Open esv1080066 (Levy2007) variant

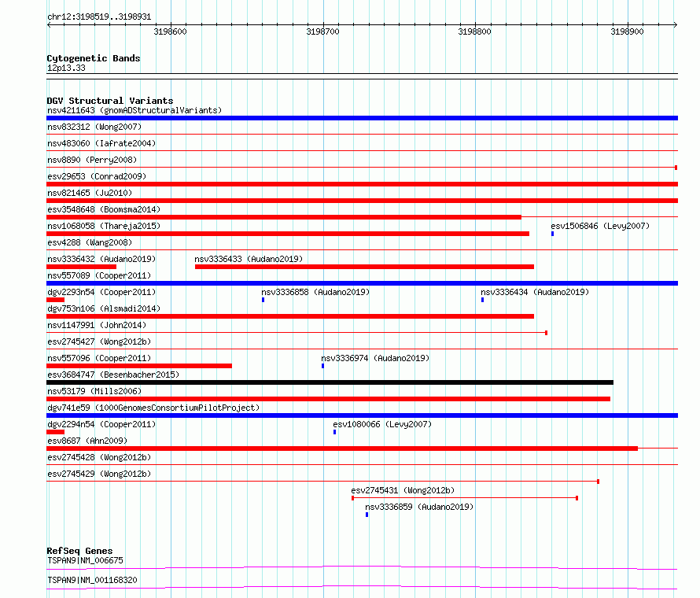point(382,424)
